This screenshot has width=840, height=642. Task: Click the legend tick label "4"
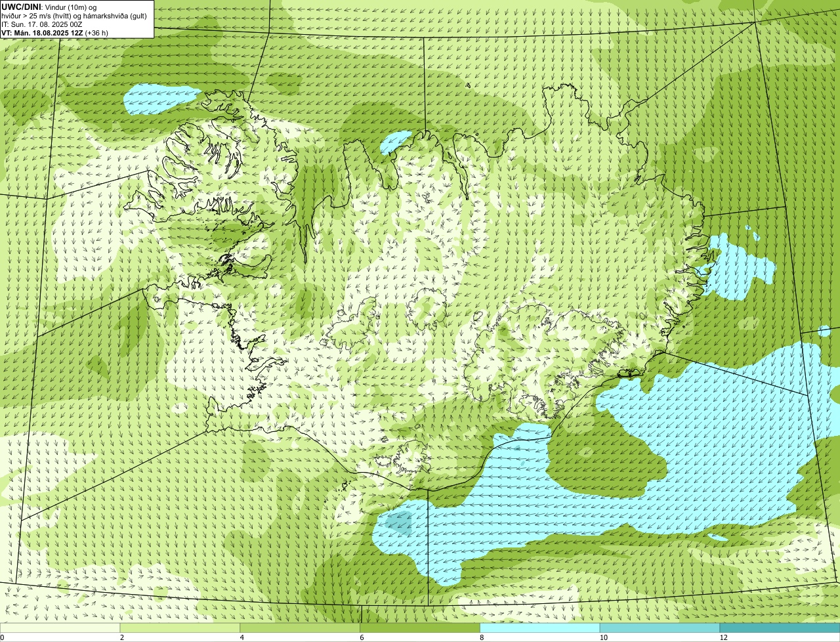(x=242, y=637)
